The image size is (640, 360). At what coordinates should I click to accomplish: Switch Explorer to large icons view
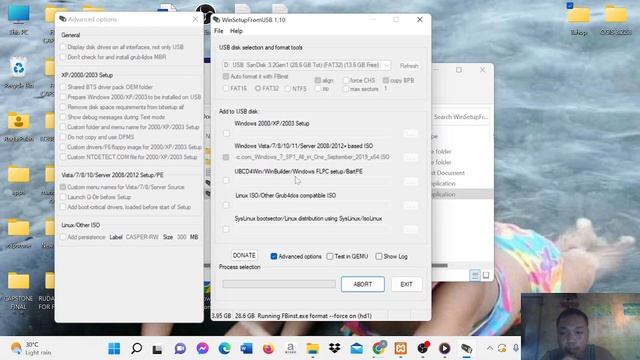(486, 275)
